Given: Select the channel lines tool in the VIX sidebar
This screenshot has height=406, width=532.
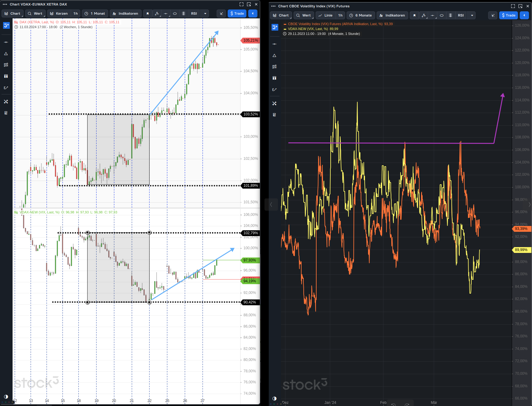Looking at the screenshot, I should [x=274, y=67].
